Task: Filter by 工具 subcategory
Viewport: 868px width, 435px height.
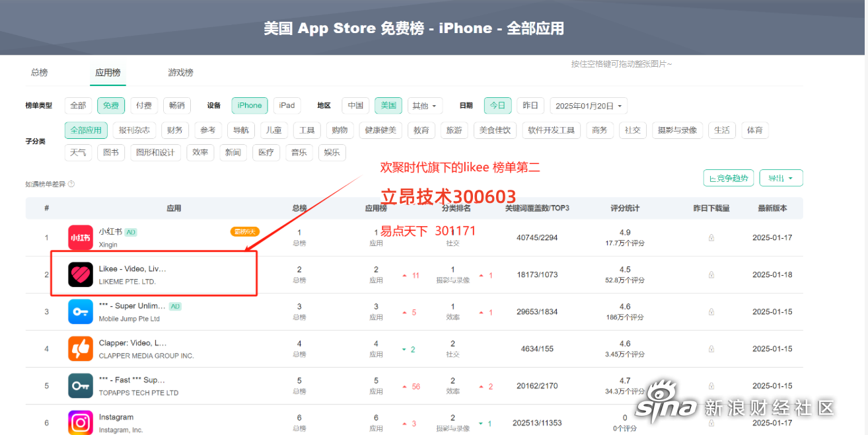Action: [x=307, y=130]
